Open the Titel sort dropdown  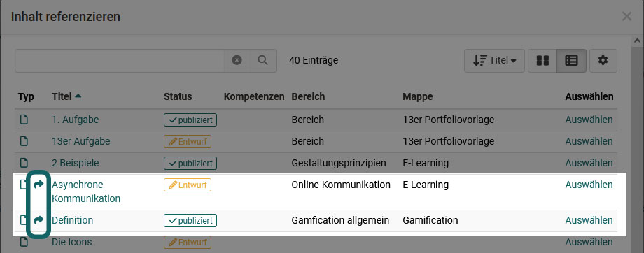[x=494, y=61]
